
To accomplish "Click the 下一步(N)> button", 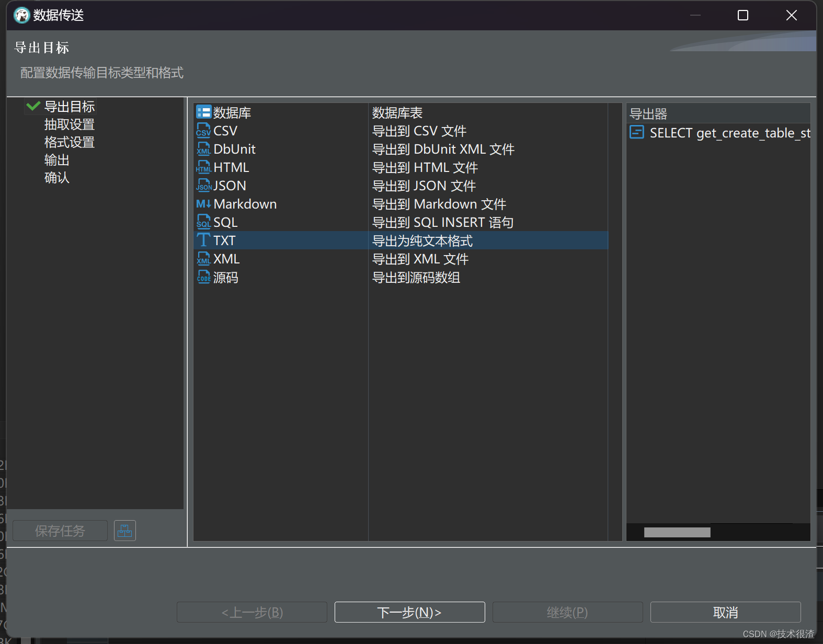I will click(x=410, y=612).
